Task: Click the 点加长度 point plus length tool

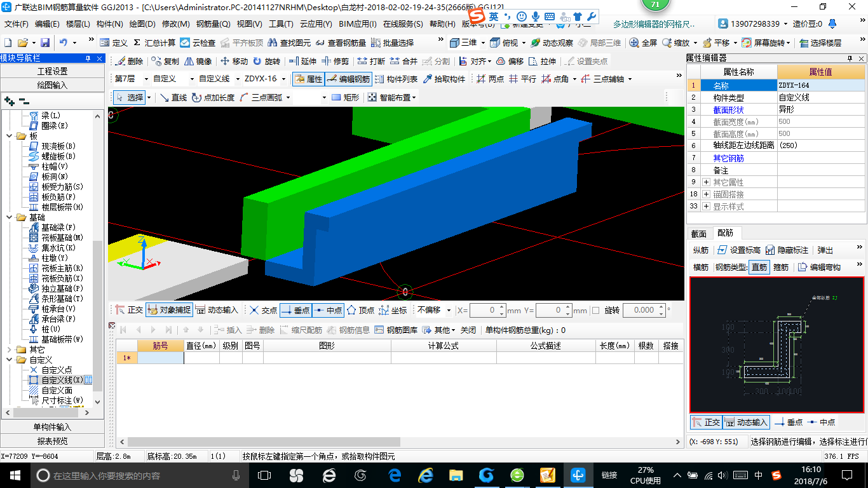Action: coord(213,97)
